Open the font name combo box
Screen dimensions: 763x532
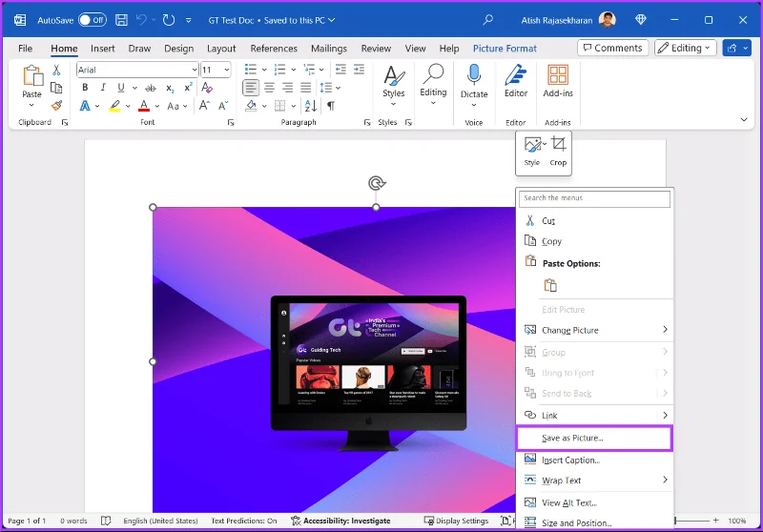pos(137,70)
